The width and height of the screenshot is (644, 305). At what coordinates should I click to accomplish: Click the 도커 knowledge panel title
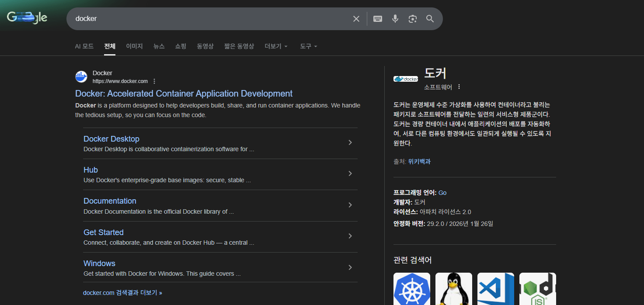(435, 73)
